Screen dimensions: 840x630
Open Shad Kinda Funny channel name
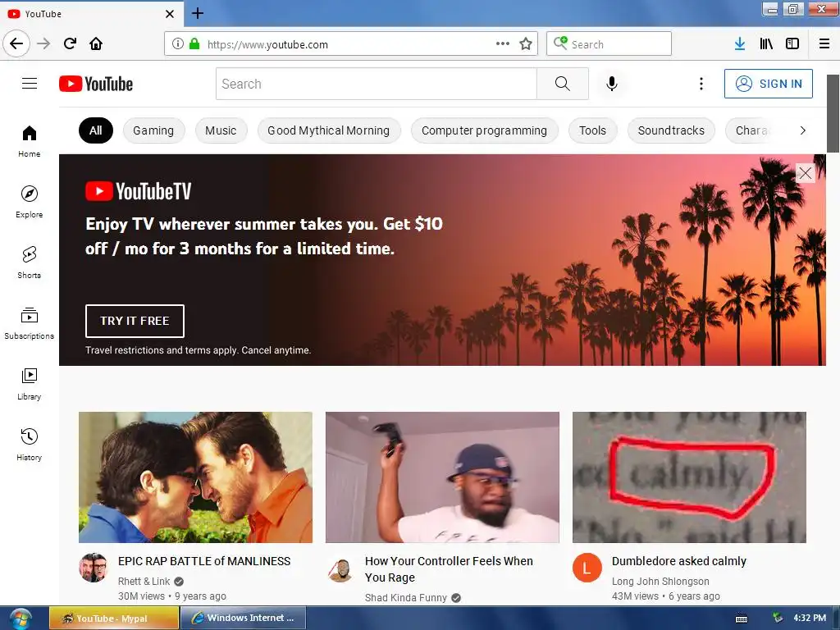(x=405, y=598)
